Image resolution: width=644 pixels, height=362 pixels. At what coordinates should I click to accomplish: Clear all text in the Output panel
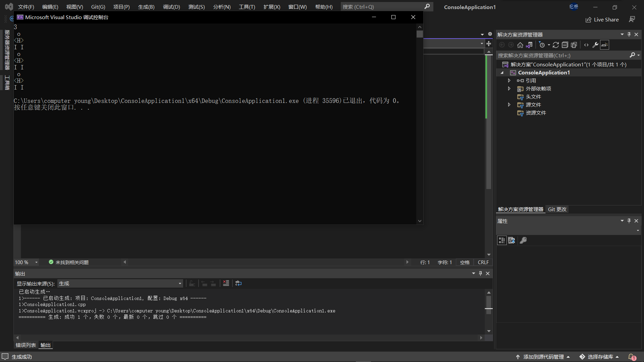click(226, 283)
